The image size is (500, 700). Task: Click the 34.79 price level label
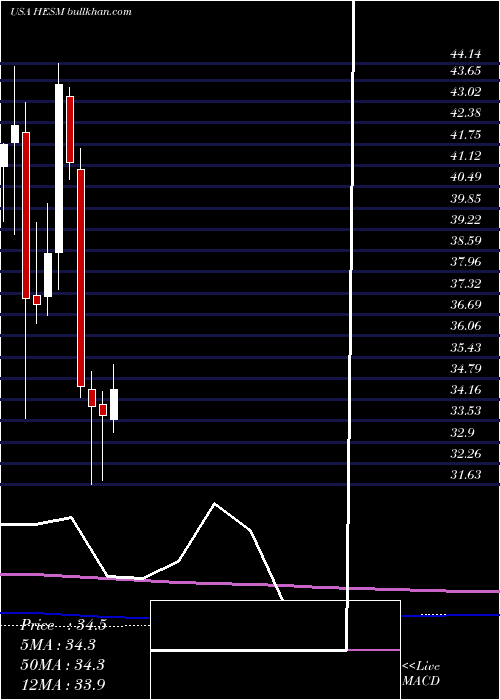466,368
